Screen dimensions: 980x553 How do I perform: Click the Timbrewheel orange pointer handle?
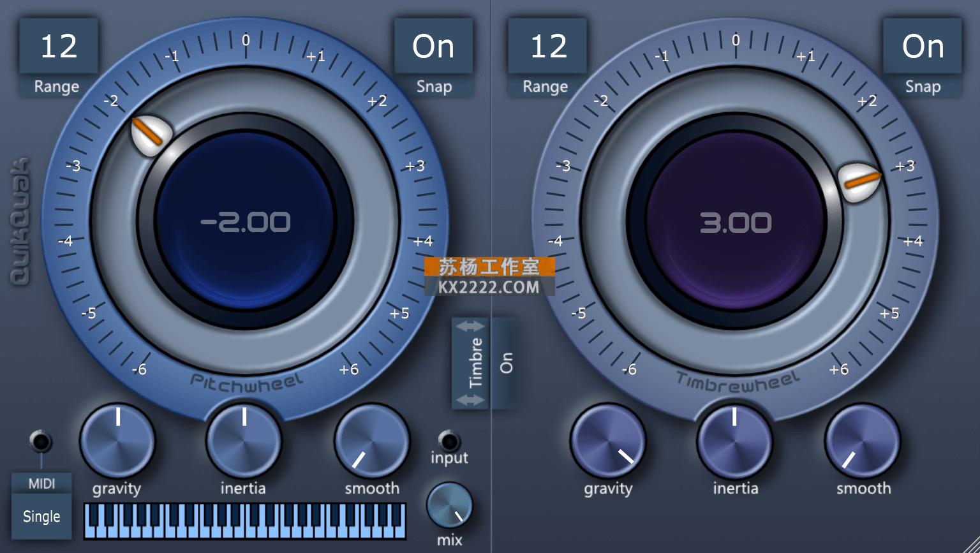(x=860, y=182)
